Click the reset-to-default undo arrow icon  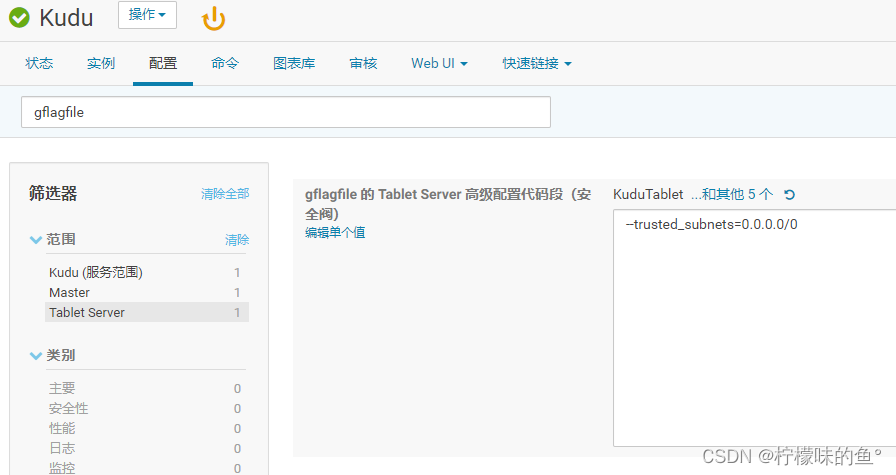(790, 195)
